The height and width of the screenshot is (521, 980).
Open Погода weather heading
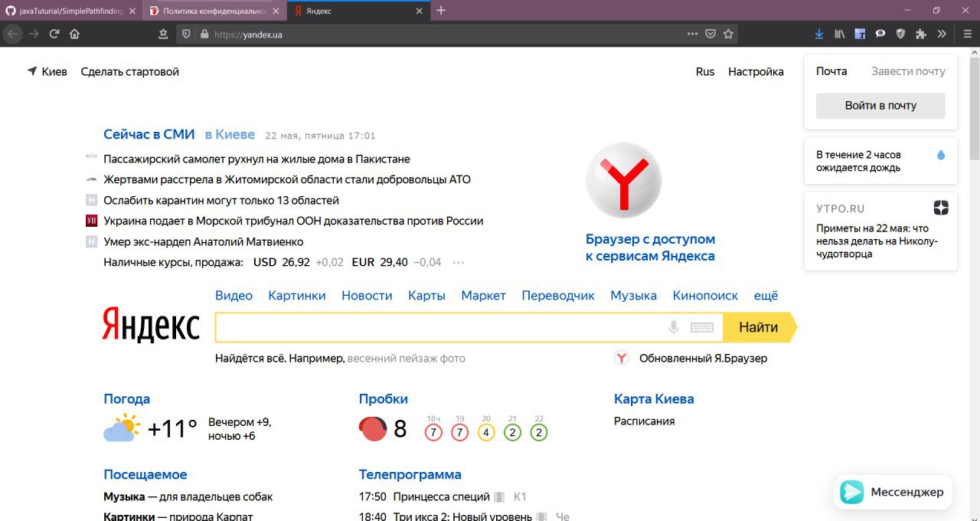point(126,398)
